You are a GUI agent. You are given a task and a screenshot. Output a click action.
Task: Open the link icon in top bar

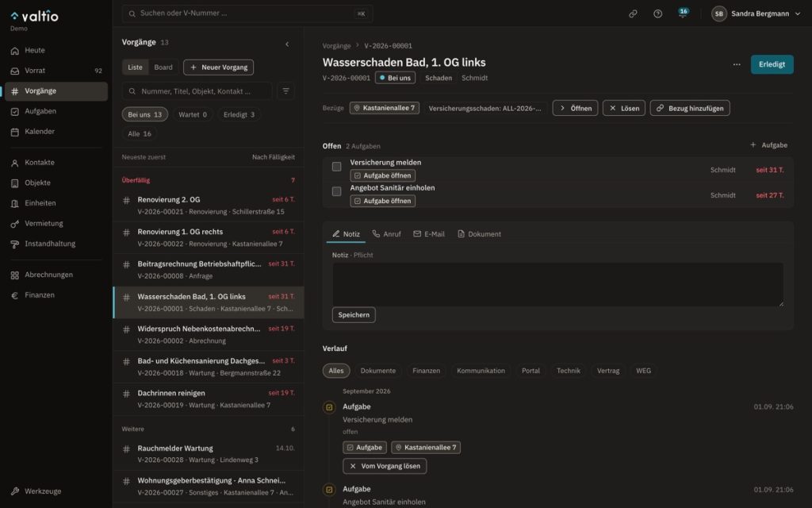633,14
